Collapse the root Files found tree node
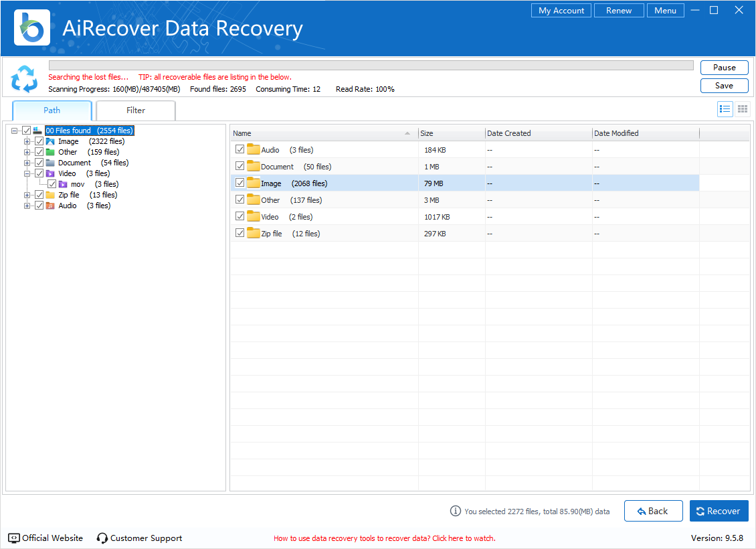This screenshot has height=549, width=756. pyautogui.click(x=15, y=131)
